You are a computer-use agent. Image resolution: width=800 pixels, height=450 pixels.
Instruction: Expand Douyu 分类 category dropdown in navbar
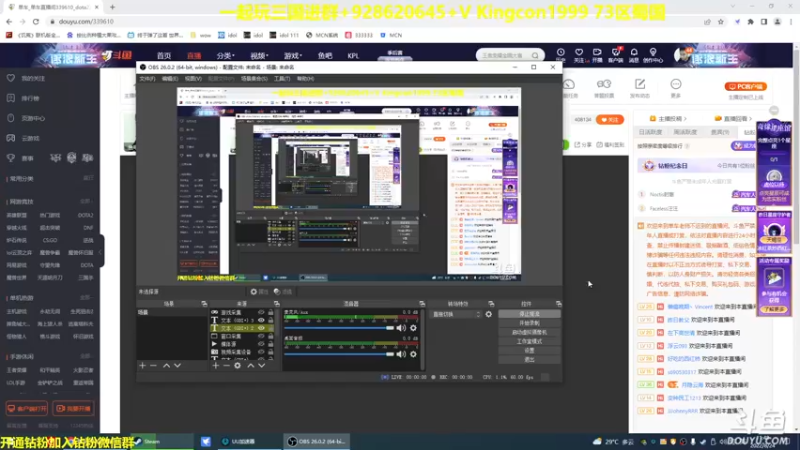click(x=225, y=56)
